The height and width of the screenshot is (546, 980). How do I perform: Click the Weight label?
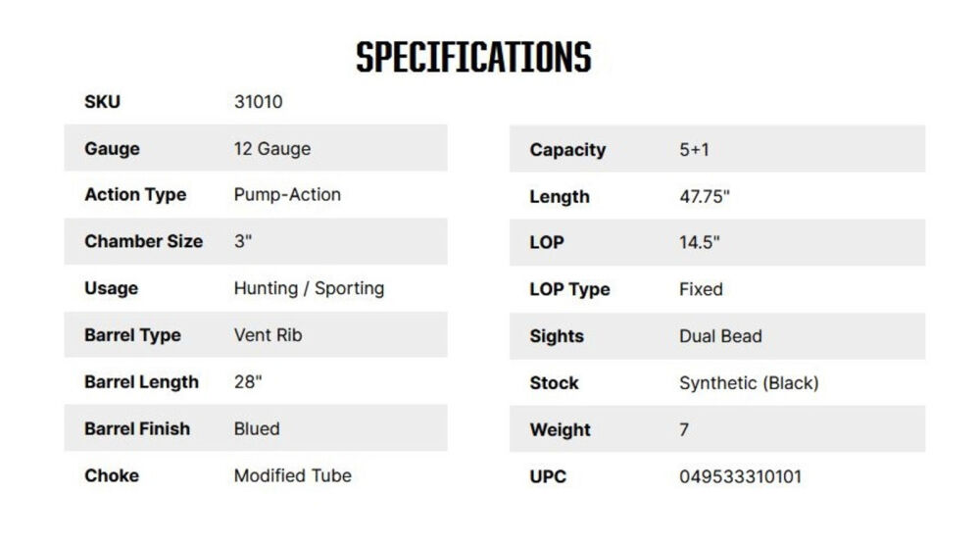click(x=560, y=429)
